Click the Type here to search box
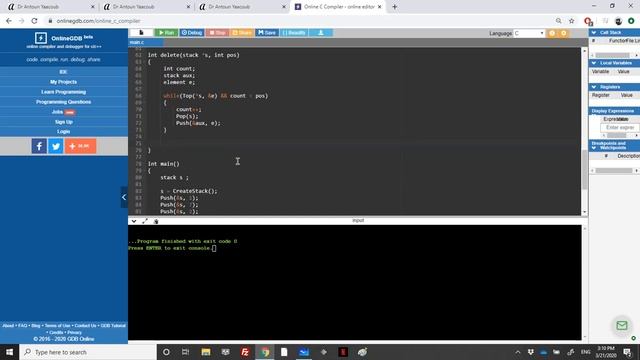This screenshot has height=360, width=640. coord(88,352)
